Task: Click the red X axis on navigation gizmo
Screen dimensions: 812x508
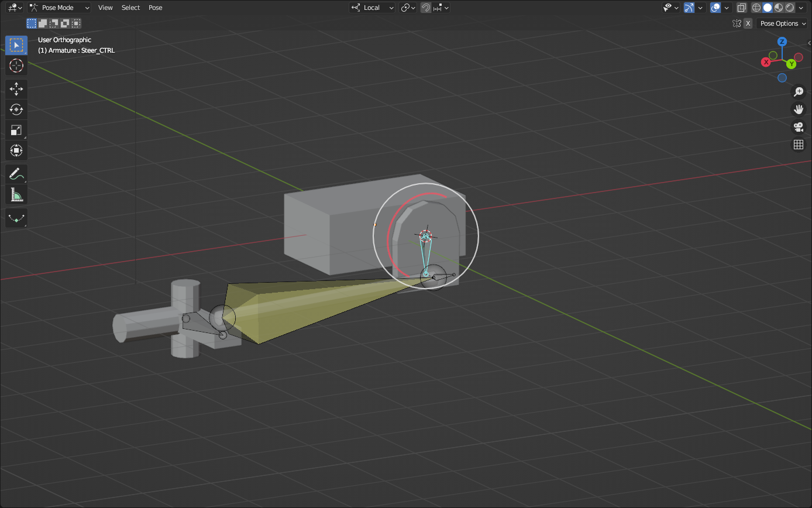Action: point(766,62)
